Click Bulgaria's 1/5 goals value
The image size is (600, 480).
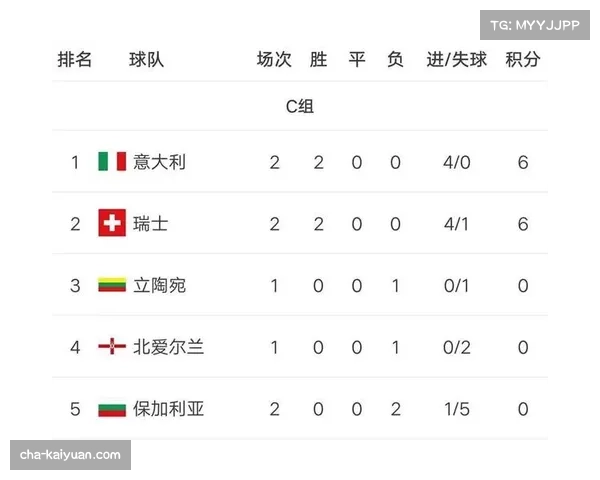tap(457, 409)
